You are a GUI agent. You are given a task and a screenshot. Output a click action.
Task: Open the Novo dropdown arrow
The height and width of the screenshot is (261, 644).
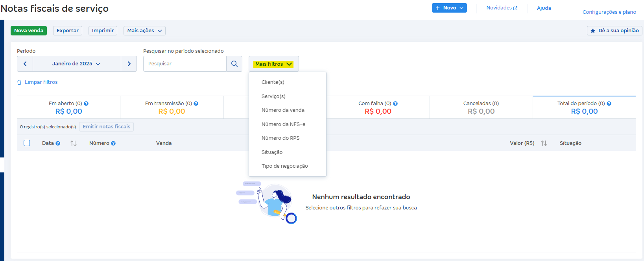(x=461, y=8)
